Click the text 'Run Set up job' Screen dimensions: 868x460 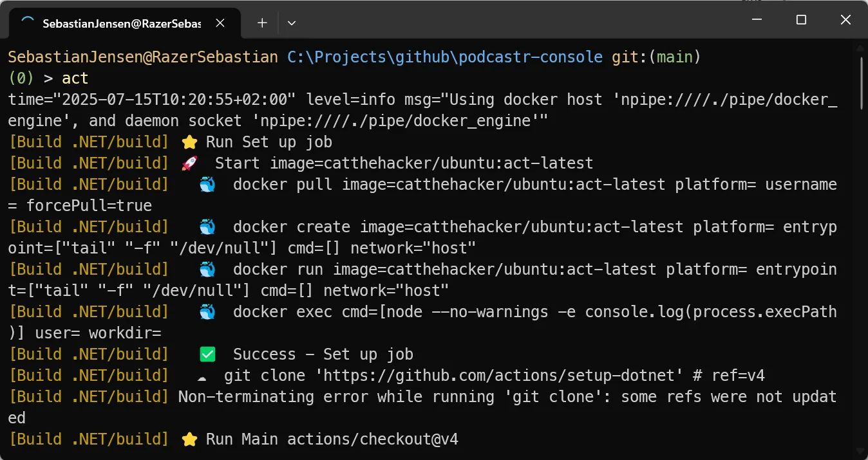pos(269,142)
